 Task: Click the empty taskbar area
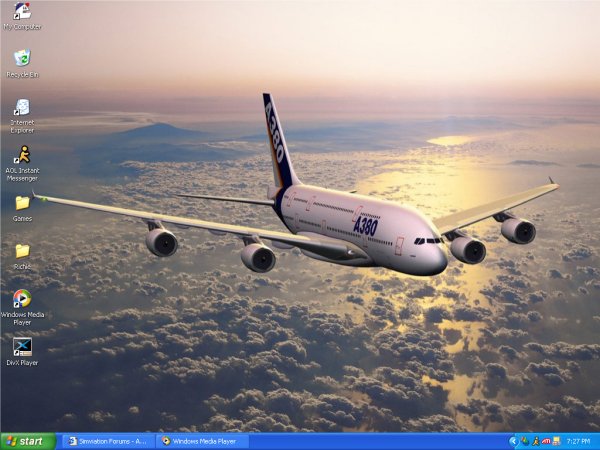[380, 441]
